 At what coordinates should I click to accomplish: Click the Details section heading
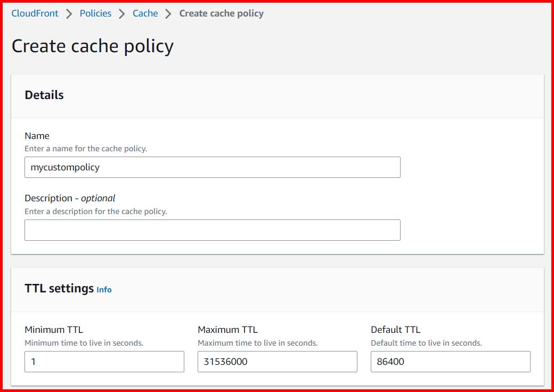coord(43,95)
